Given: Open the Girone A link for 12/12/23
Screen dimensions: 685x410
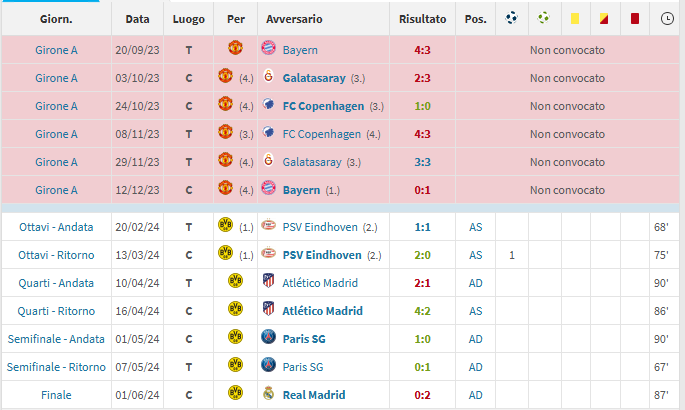Looking at the screenshot, I should [56, 190].
